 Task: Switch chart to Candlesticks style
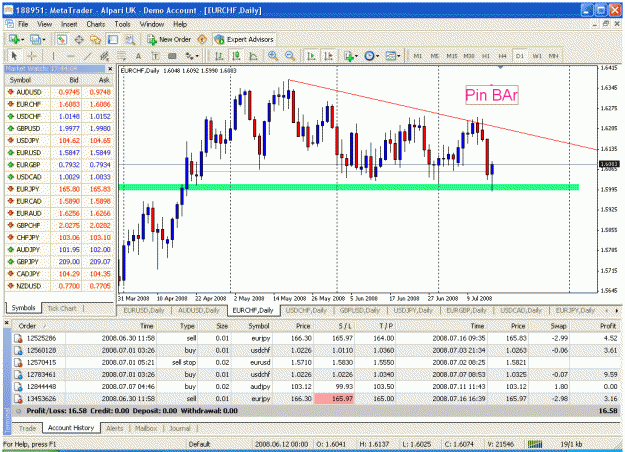tap(236, 56)
